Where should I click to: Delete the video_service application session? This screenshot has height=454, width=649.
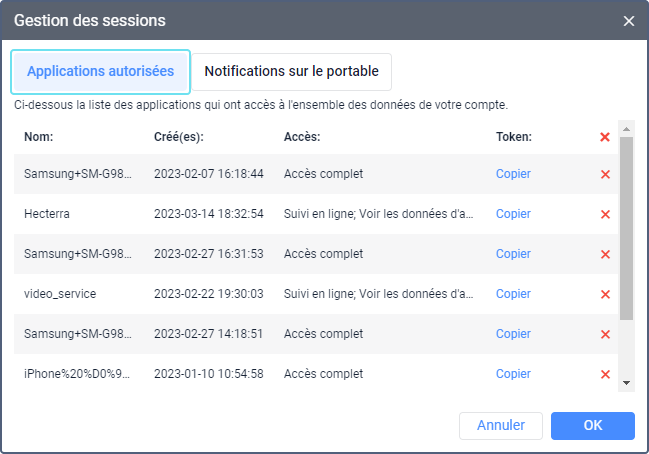pyautogui.click(x=605, y=294)
